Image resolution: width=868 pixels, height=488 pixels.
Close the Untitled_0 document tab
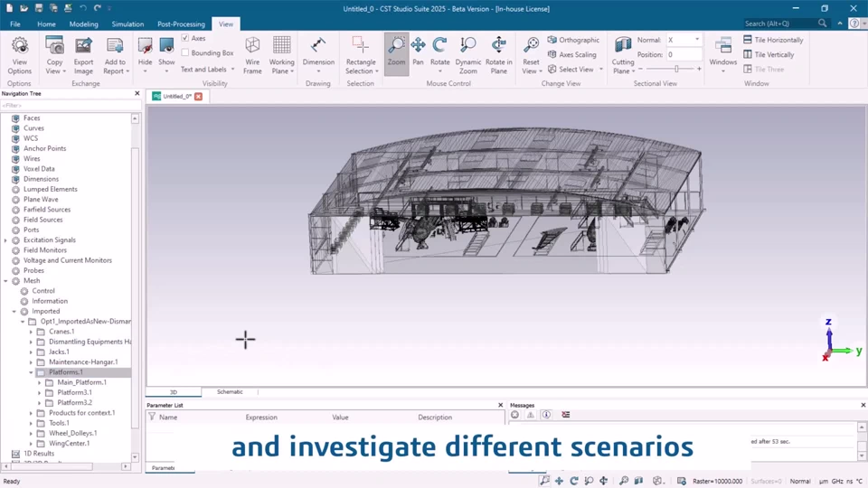(198, 97)
